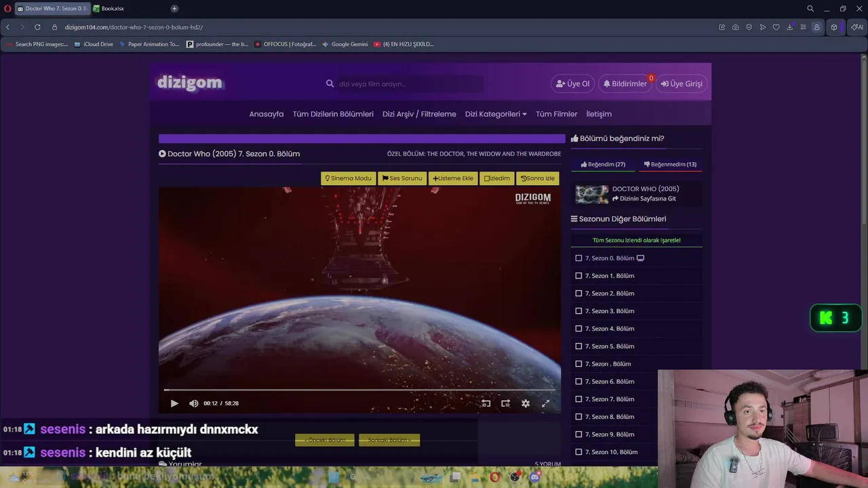Viewport: 868px width, 488px height.
Task: Open Dizi Arşiv / Filtreleme menu item
Action: pos(419,114)
